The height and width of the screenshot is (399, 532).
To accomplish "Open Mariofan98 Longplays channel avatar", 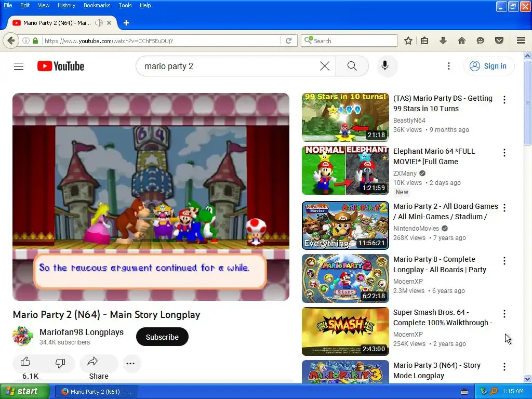I will tap(23, 336).
